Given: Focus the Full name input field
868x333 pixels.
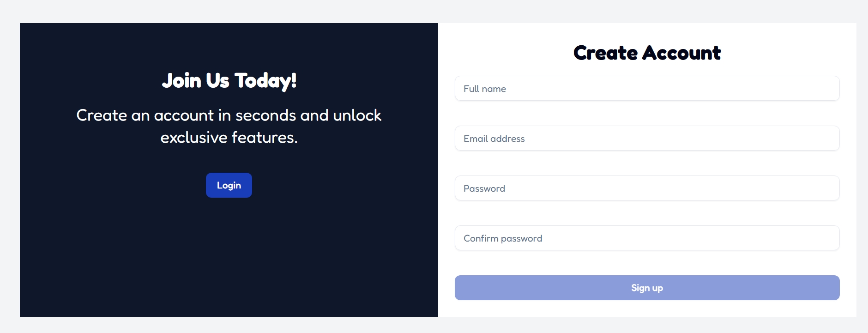Looking at the screenshot, I should [x=647, y=88].
